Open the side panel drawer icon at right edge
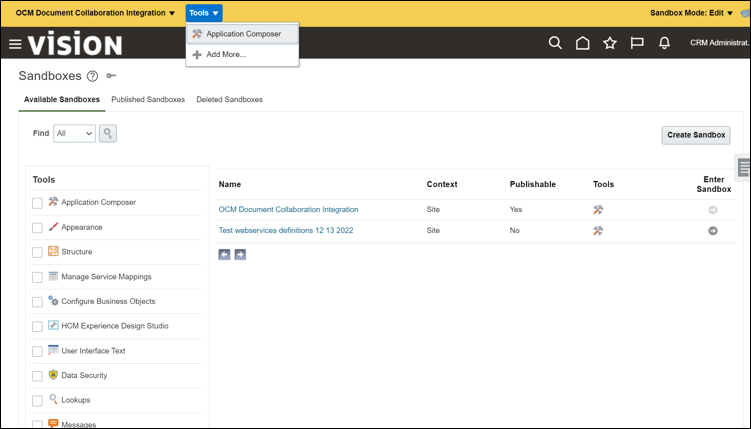This screenshot has width=751, height=429. (743, 168)
